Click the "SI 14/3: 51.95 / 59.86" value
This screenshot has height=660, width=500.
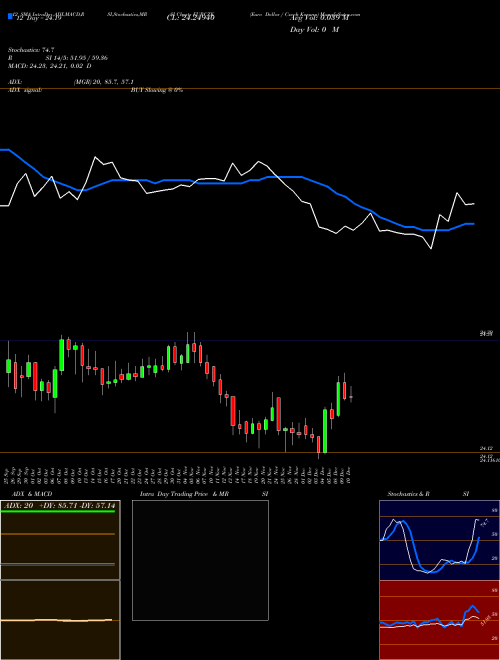tap(77, 58)
